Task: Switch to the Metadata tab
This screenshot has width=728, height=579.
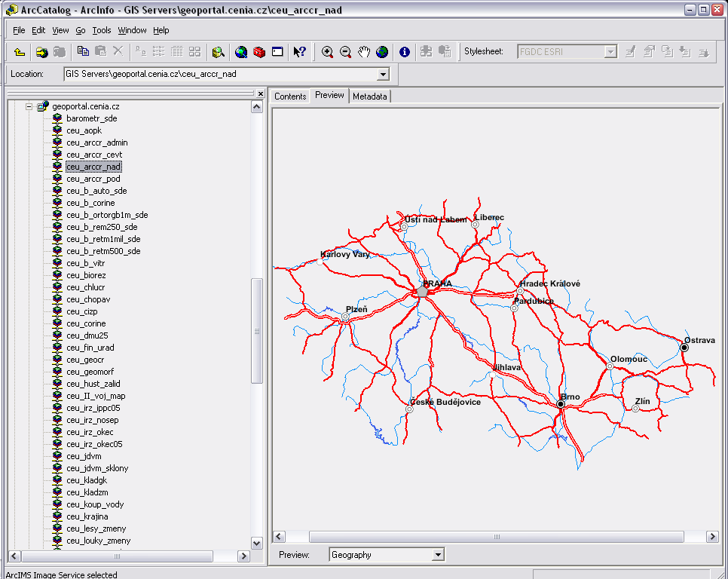Action: tap(370, 96)
